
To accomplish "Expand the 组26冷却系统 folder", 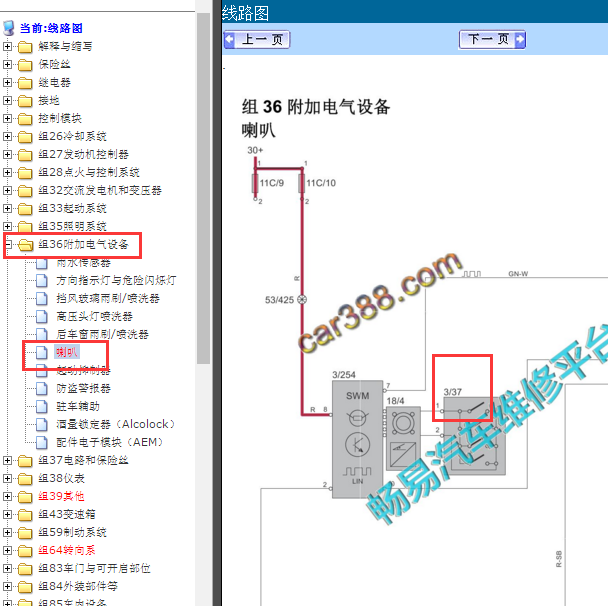I will click(x=7, y=136).
